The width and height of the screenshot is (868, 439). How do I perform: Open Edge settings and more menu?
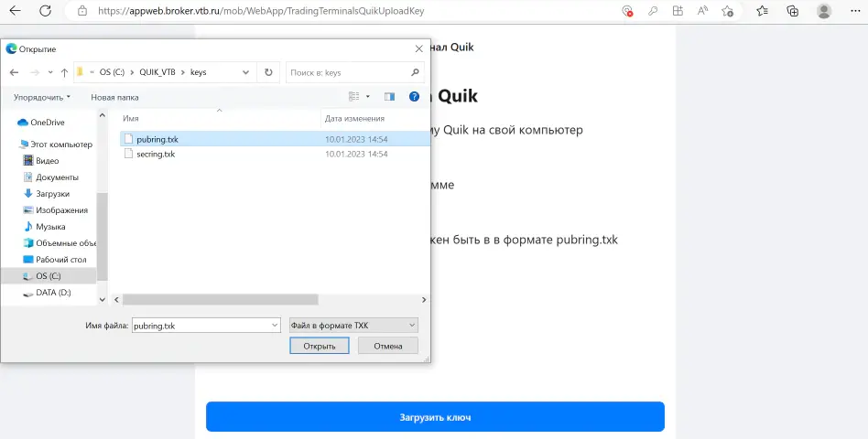854,10
